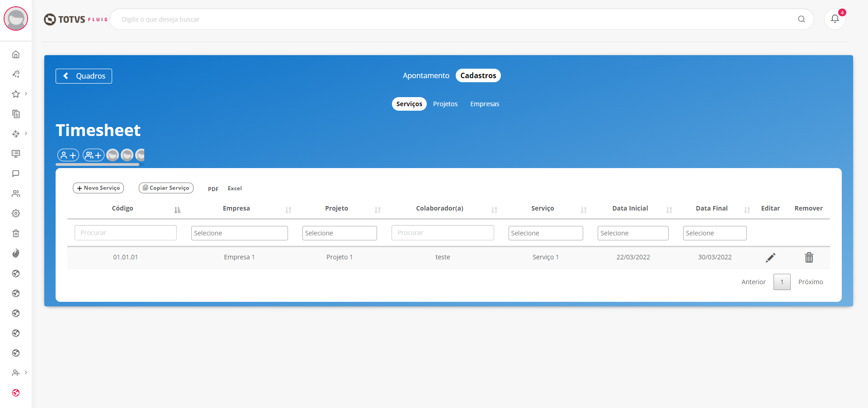Viewport: 868px width, 408px height.
Task: Click the member avatars horizontal scrollbar
Action: (x=97, y=165)
